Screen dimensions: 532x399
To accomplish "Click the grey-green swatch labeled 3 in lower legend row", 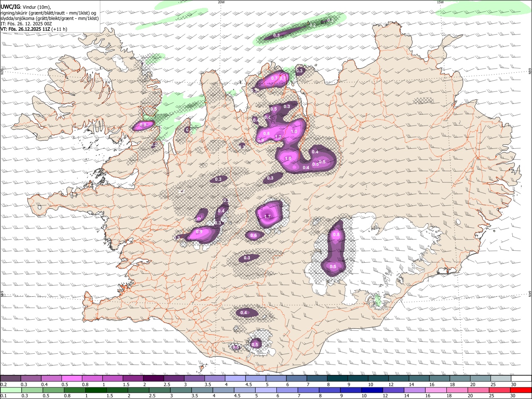I will [181, 390].
